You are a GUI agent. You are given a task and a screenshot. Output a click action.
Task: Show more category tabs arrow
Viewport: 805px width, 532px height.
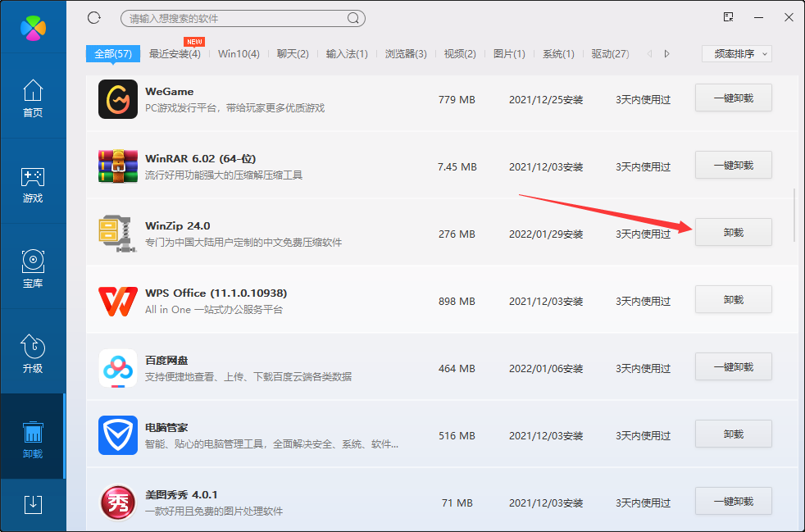click(x=667, y=54)
